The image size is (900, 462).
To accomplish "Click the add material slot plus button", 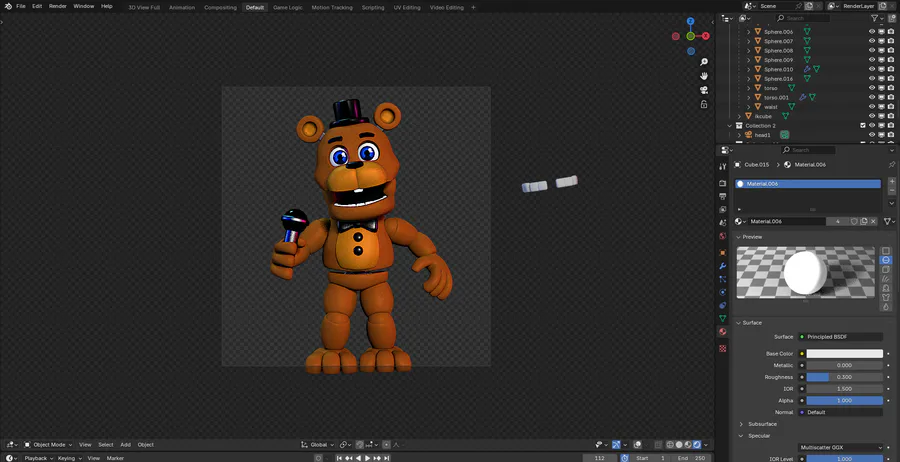I will pyautogui.click(x=891, y=181).
